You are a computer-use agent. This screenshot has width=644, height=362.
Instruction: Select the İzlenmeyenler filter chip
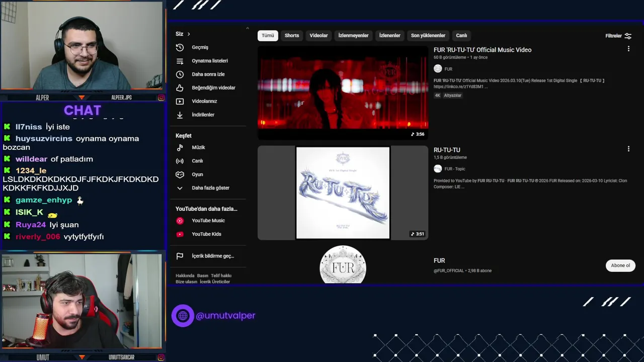coord(353,36)
